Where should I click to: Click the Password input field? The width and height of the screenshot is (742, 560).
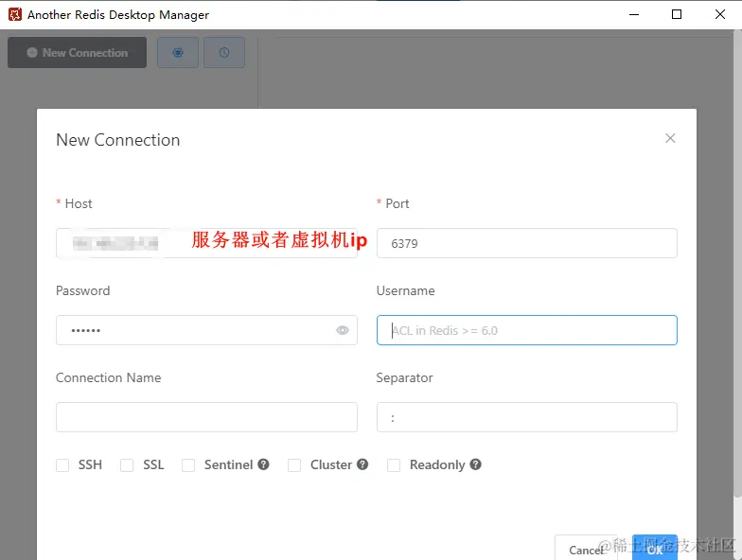206,330
